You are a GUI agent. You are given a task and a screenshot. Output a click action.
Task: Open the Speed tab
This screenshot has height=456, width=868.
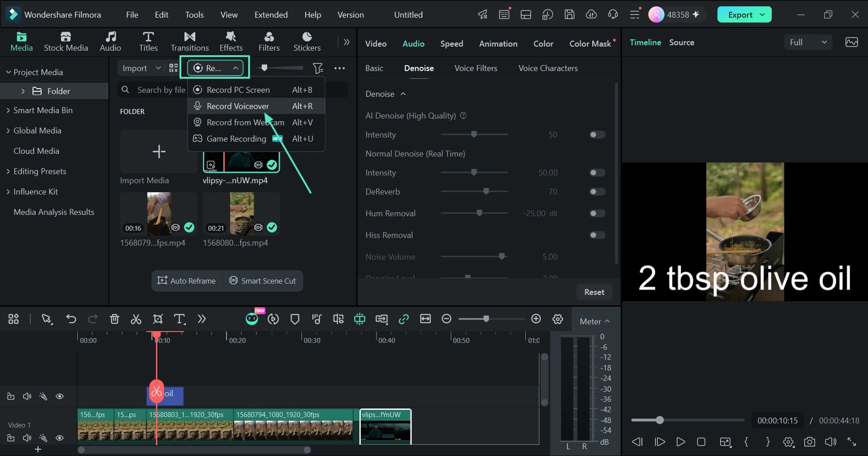click(452, 44)
